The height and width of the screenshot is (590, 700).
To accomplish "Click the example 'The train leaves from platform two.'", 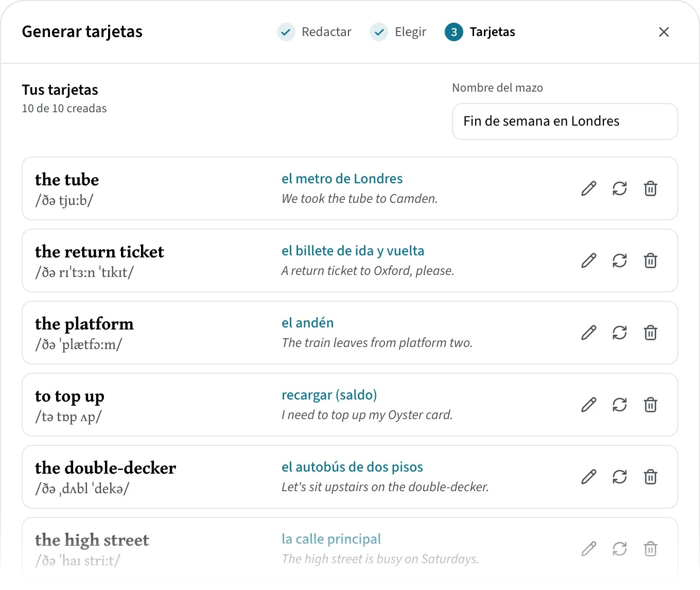I will pos(377,343).
